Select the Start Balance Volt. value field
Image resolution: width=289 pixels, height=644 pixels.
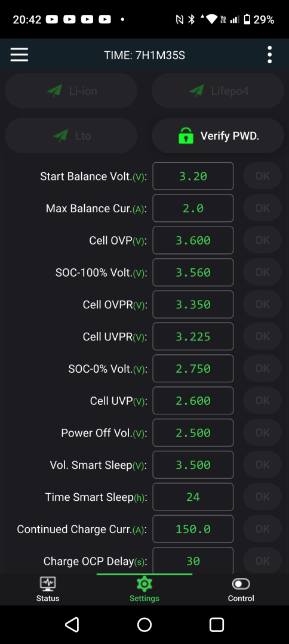click(x=193, y=176)
